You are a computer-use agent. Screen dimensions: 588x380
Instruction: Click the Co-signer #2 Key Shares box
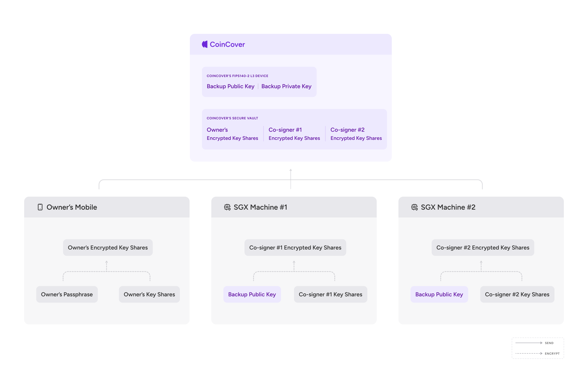(x=517, y=294)
